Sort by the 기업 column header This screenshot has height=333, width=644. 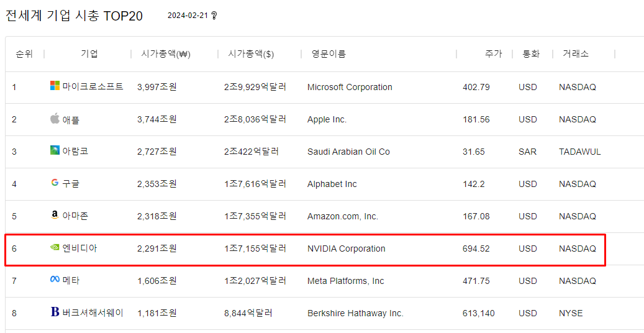(89, 54)
